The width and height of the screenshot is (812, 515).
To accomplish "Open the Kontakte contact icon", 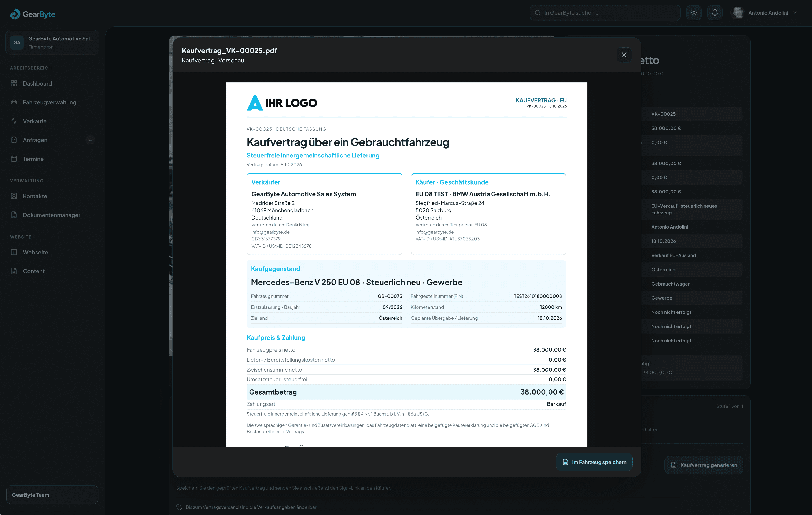I will (x=14, y=196).
